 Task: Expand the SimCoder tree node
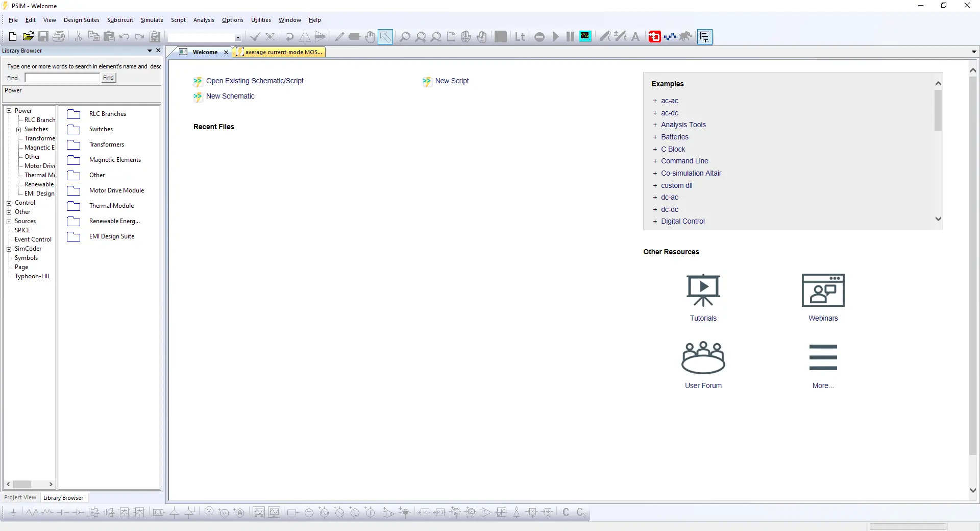click(9, 249)
